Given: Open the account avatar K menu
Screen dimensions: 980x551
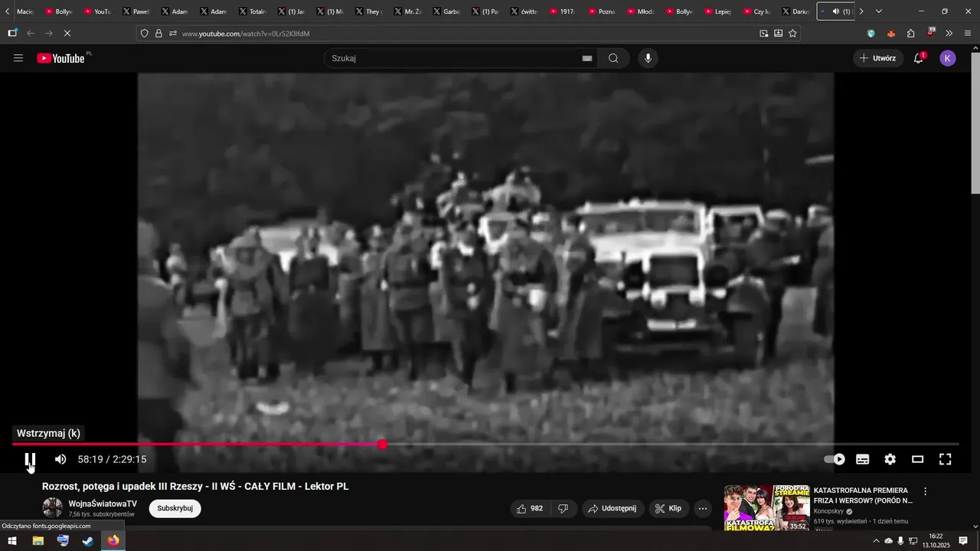Looking at the screenshot, I should tap(948, 58).
